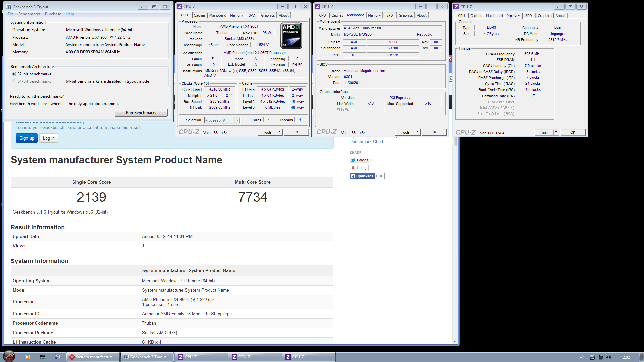Open the Processor #1 selection dropdown
Screen dimensions: 644x362
(222, 120)
